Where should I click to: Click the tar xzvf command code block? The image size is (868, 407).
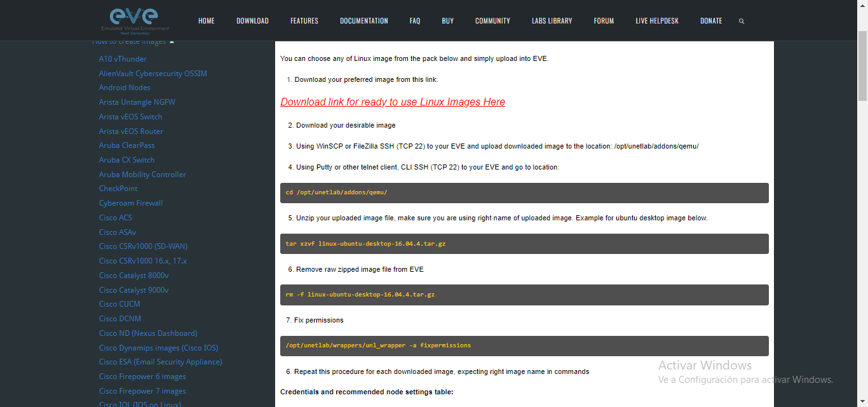524,244
